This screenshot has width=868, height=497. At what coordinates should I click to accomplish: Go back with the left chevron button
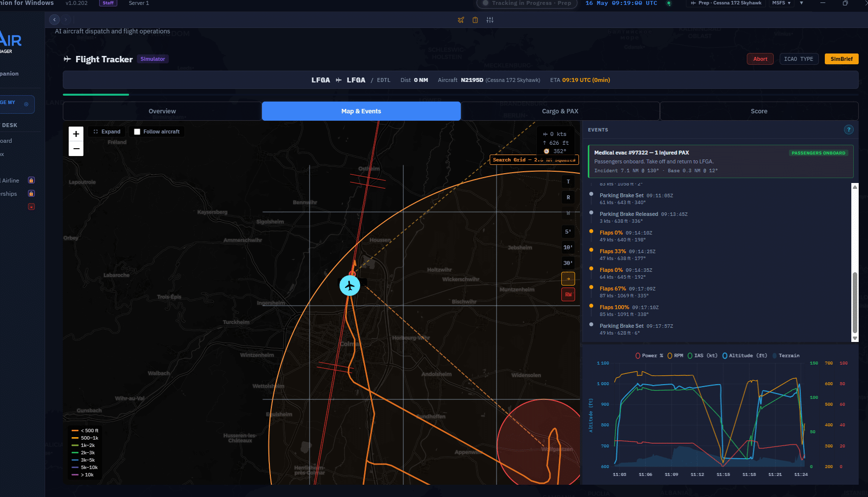coord(54,20)
